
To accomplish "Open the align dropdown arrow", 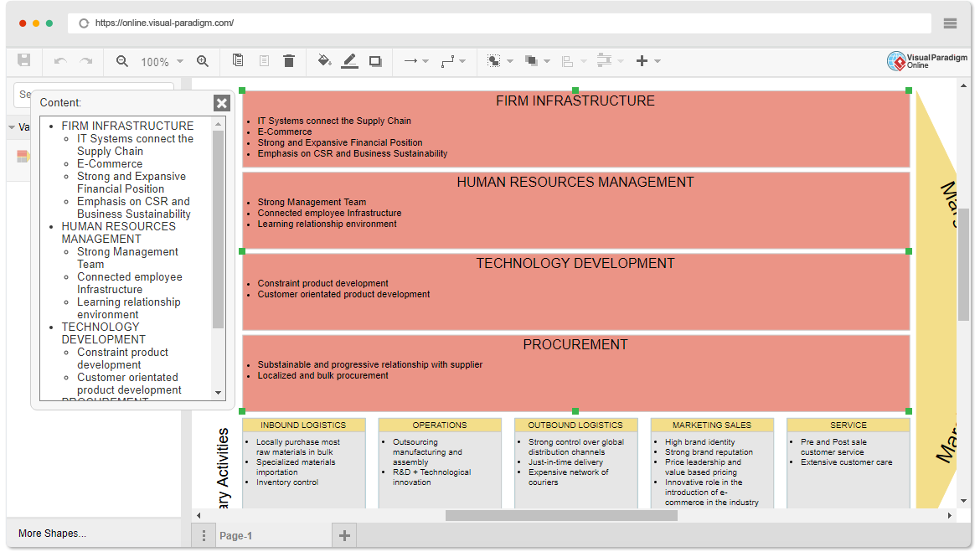I will (x=584, y=61).
